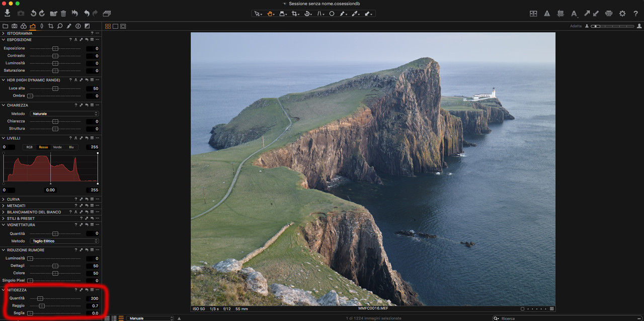The image size is (644, 321).
Task: Collapse the Esposizione panel
Action: (4, 40)
